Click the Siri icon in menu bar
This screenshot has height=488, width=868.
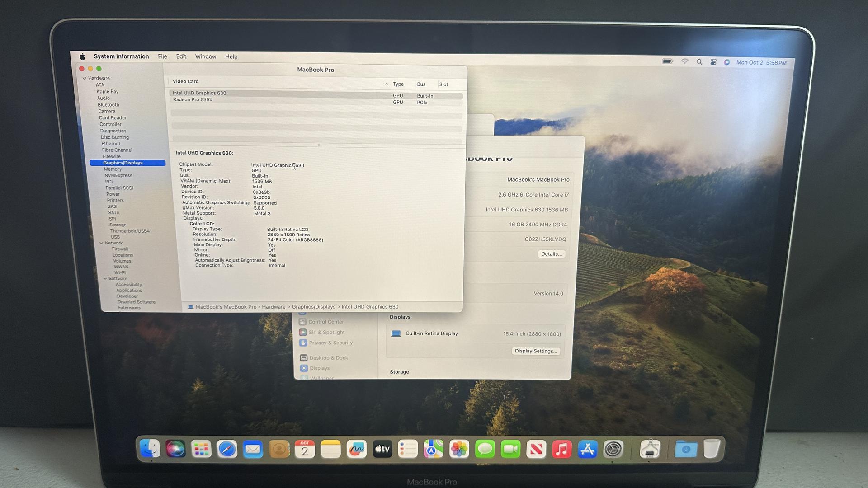pos(726,62)
